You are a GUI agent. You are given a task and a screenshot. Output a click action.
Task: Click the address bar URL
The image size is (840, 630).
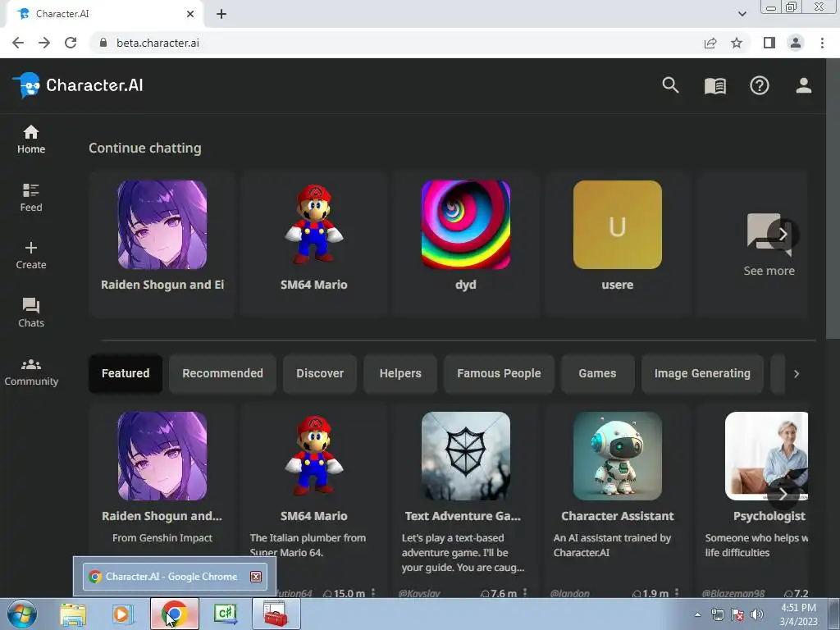click(x=157, y=43)
